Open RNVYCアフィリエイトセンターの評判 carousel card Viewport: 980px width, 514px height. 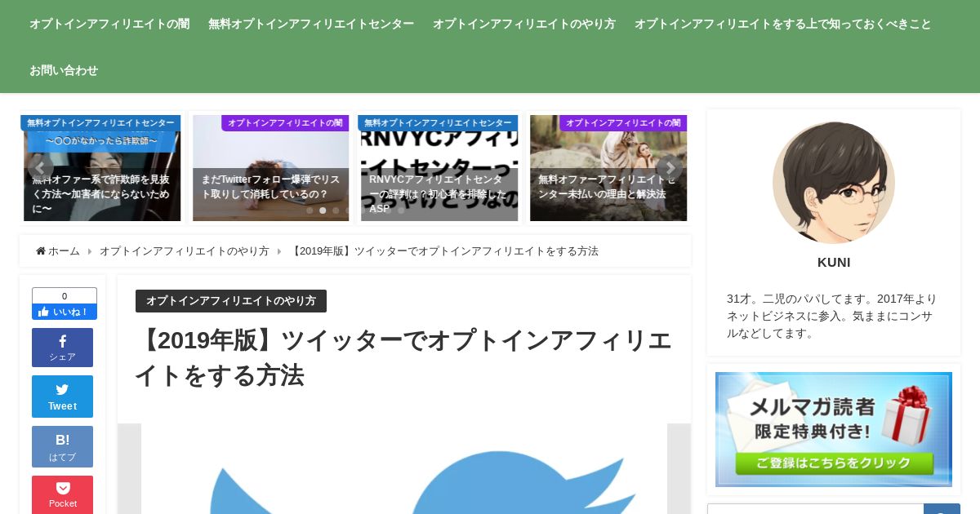click(x=439, y=168)
